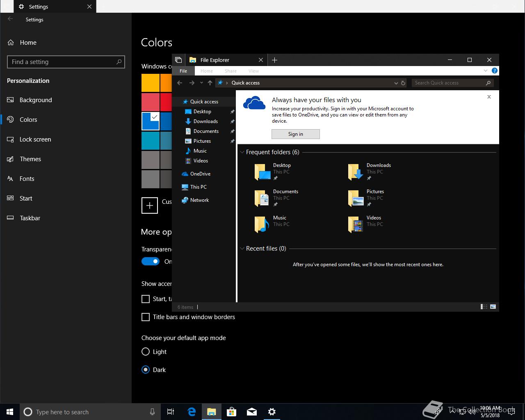Refresh Quick access location
525x420 pixels.
point(403,83)
